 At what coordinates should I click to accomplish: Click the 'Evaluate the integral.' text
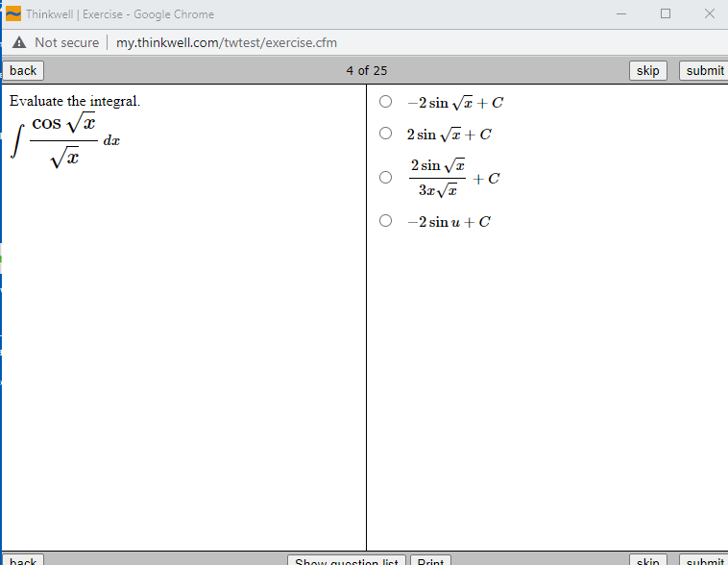[75, 101]
